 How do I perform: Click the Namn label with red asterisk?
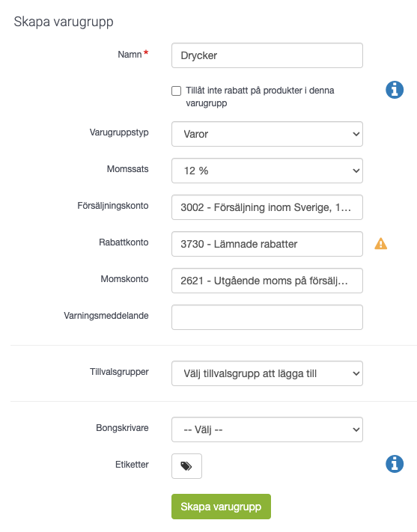coord(133,55)
